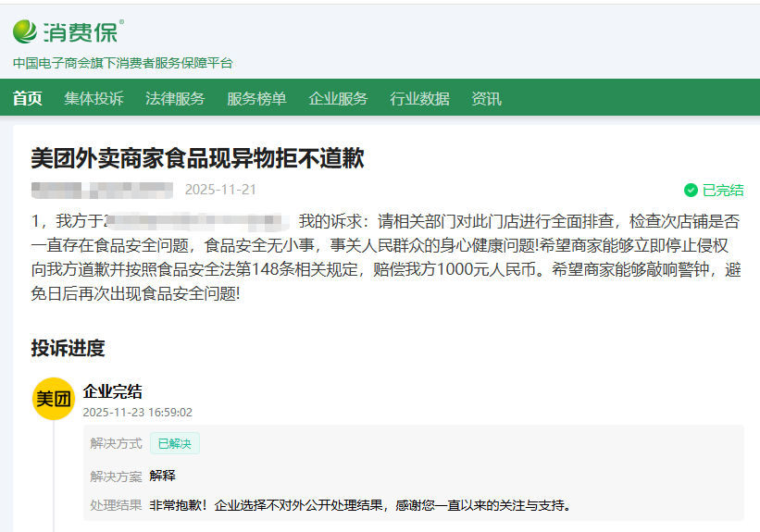Image resolution: width=760 pixels, height=532 pixels.
Task: Open the 服务榜单 page
Action: [x=256, y=99]
